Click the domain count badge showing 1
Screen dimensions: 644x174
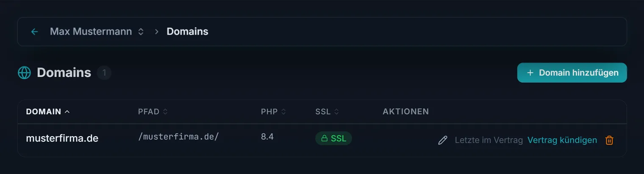(x=104, y=73)
